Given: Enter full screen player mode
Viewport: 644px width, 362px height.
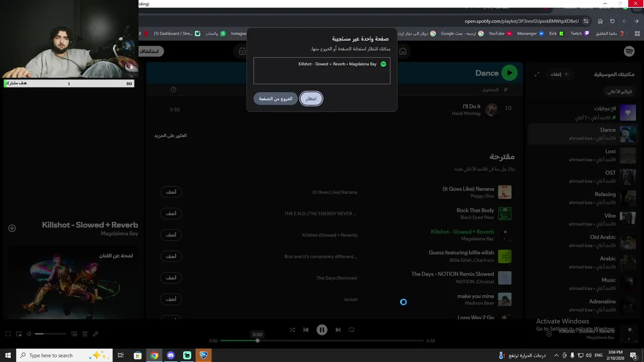Looking at the screenshot, I should coord(8,334).
